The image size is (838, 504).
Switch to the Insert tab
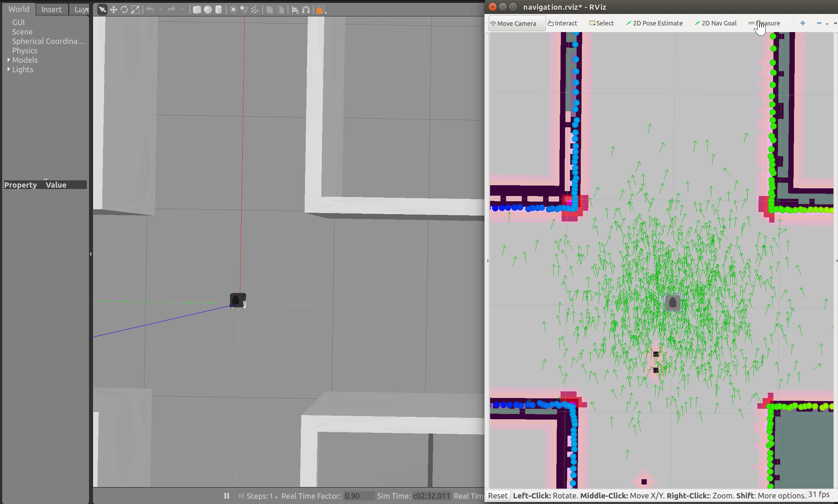point(51,9)
